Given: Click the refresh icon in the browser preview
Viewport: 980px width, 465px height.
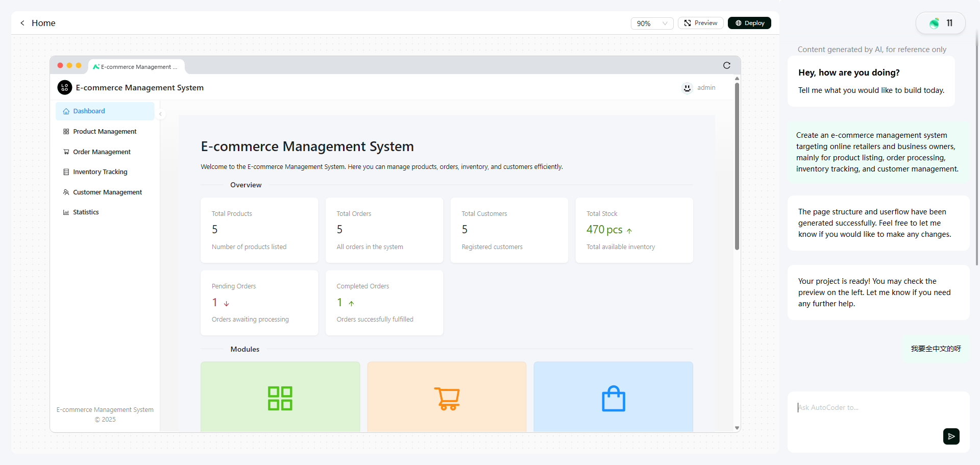Looking at the screenshot, I should 727,65.
